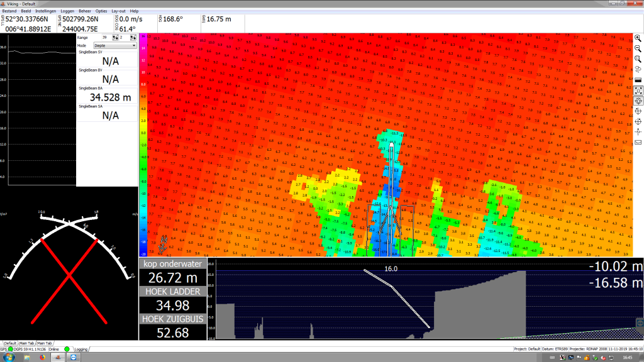644x362 pixels.
Task: Click the second Range adjust icon
Action: pyautogui.click(x=133, y=37)
